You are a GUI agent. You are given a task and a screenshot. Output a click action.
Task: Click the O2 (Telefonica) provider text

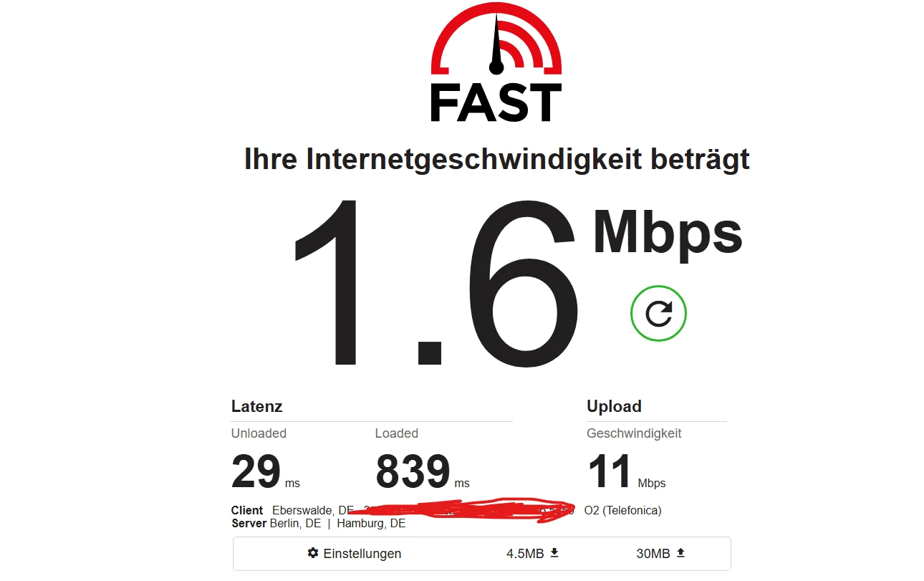[622, 511]
